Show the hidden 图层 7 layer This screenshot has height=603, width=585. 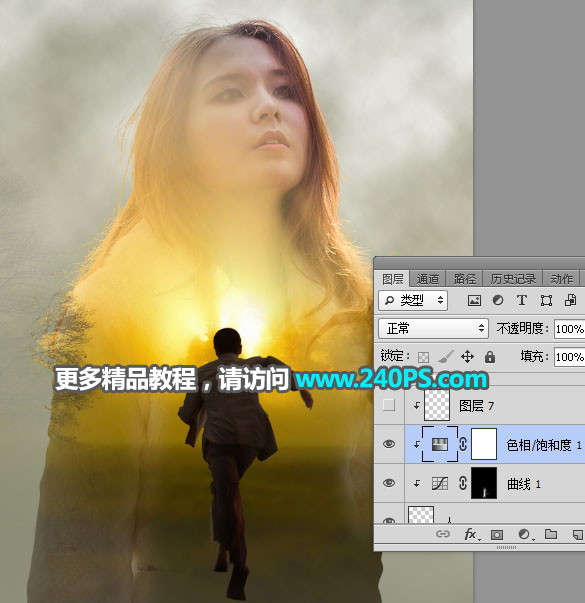pyautogui.click(x=389, y=405)
